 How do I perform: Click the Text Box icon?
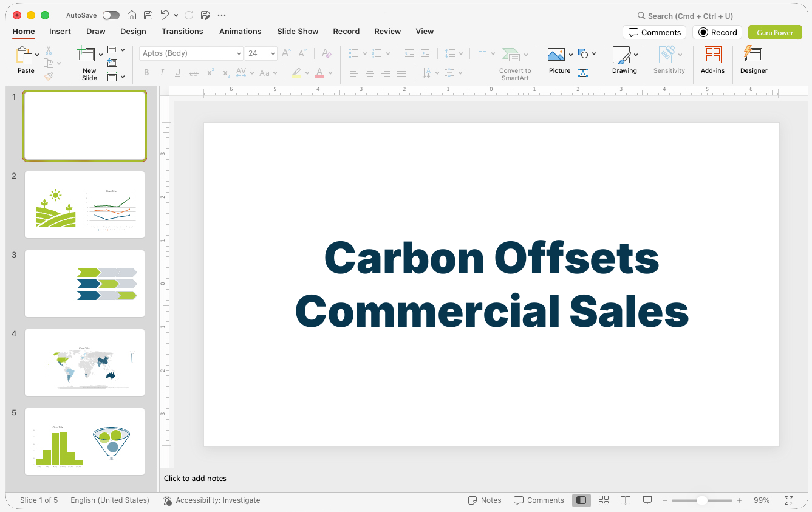[583, 73]
